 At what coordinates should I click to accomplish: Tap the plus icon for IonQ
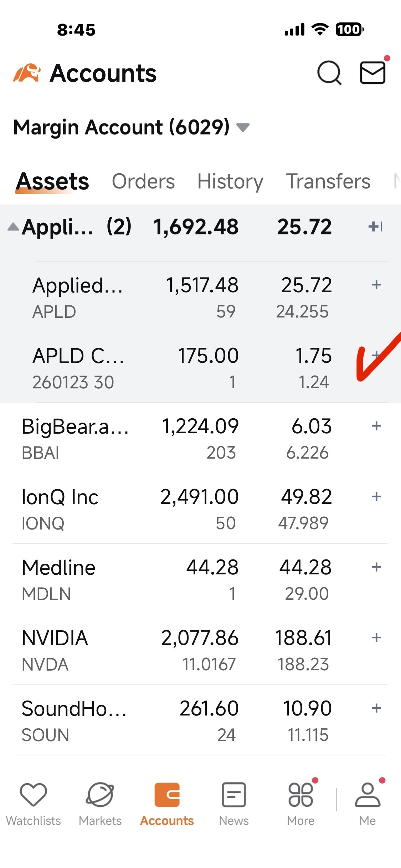376,496
